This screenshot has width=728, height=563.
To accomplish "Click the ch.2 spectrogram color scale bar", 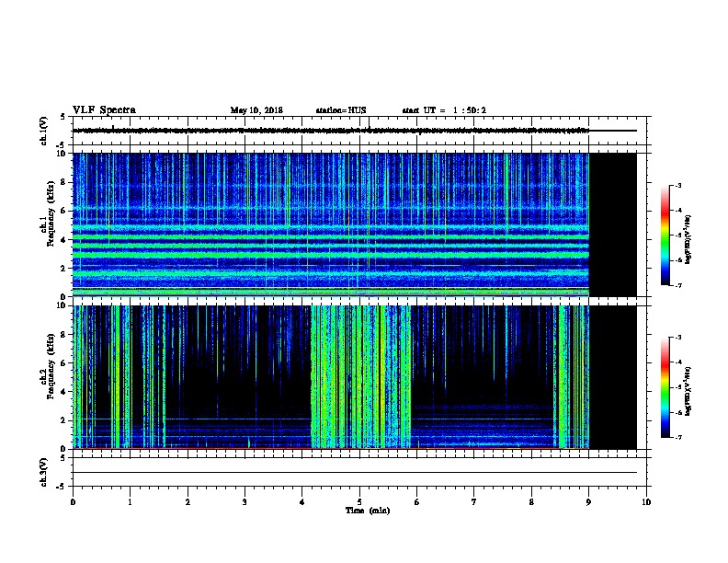I will click(665, 387).
